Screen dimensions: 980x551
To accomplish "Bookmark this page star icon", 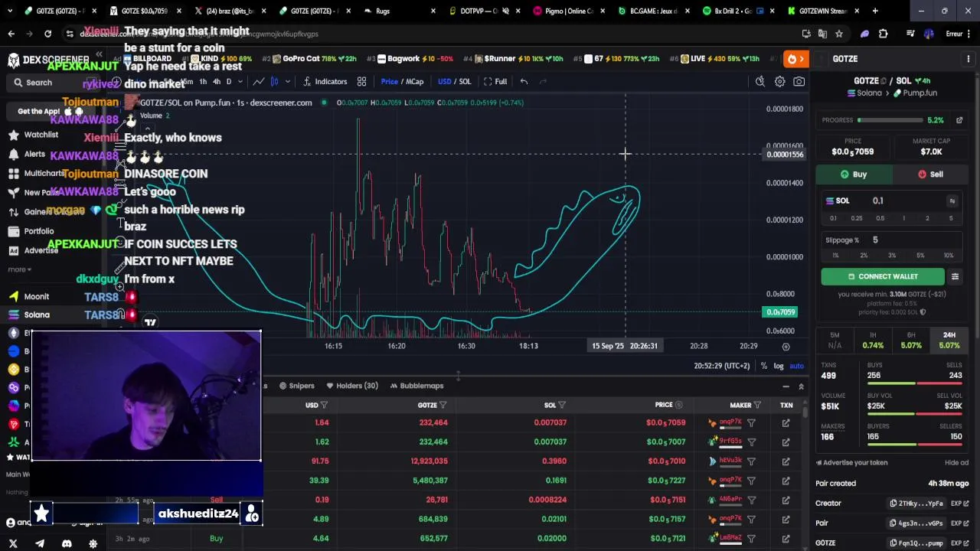I will tap(838, 34).
